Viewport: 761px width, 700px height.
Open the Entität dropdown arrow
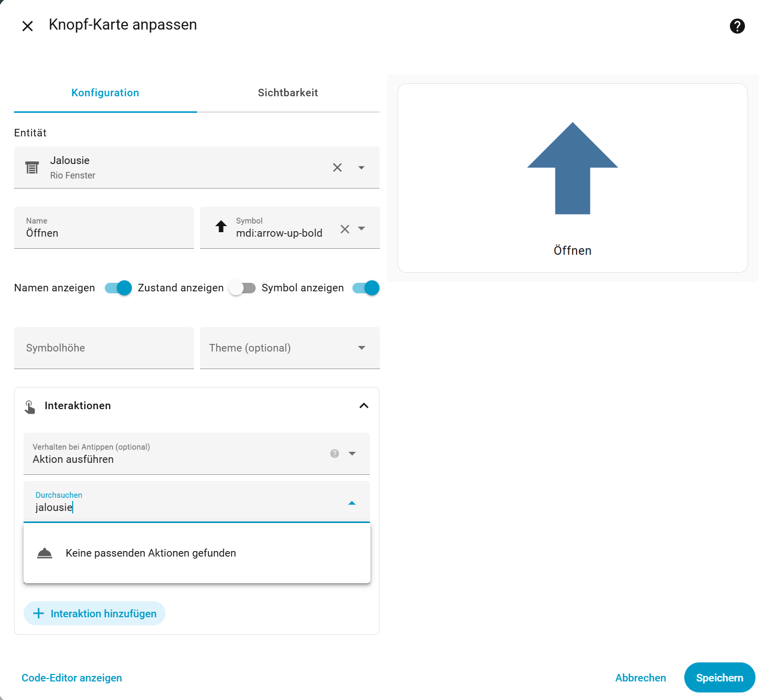pyautogui.click(x=361, y=167)
